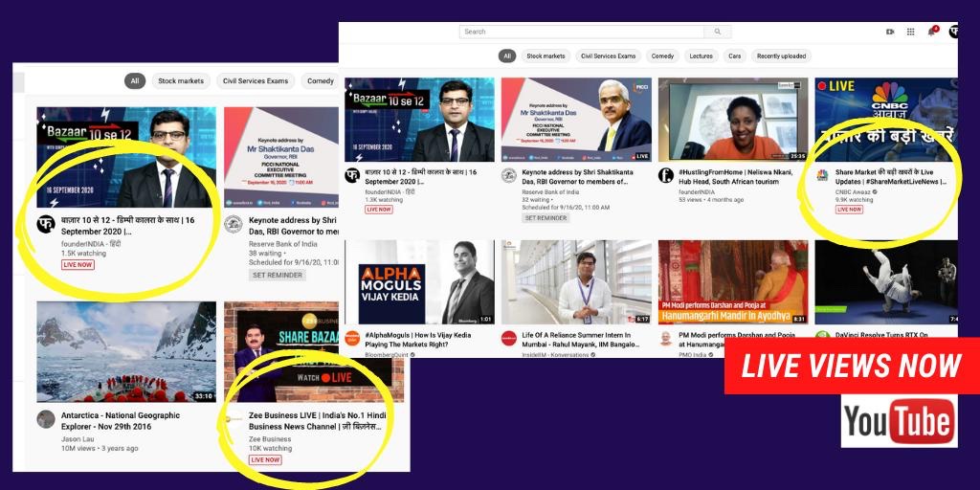This screenshot has width=980, height=490.
Task: Click the Reserve Bank of India avatar, right screenshot
Action: [509, 175]
